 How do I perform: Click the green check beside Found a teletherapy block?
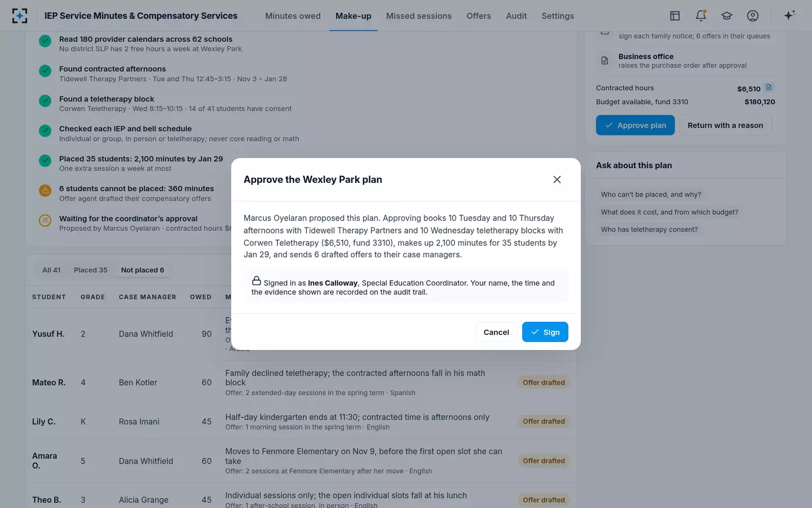[x=45, y=100]
